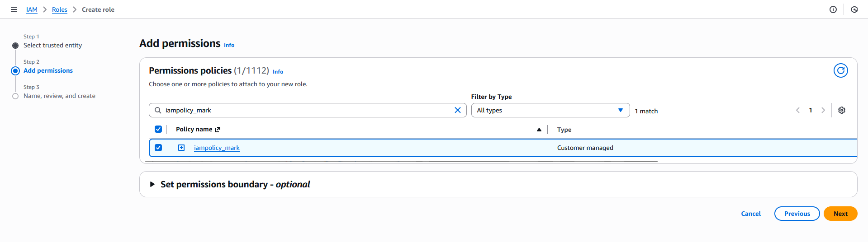Click the Type column header
868x242 pixels.
564,130
